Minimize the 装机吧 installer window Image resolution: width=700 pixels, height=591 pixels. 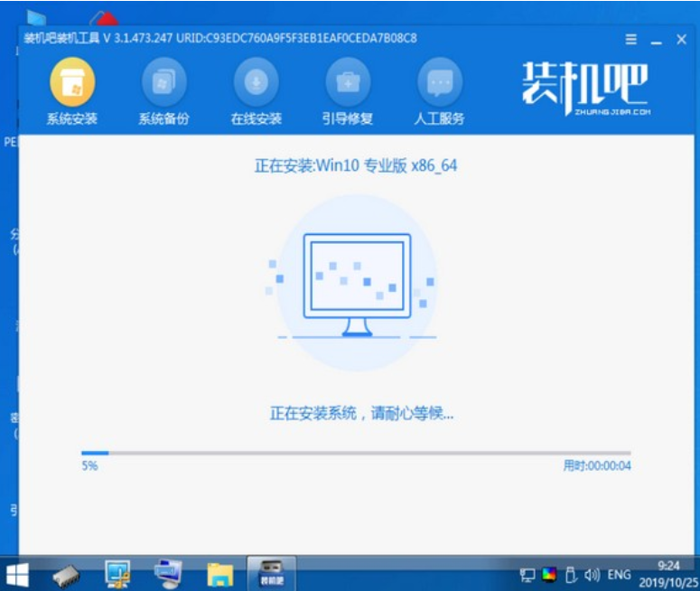point(656,40)
